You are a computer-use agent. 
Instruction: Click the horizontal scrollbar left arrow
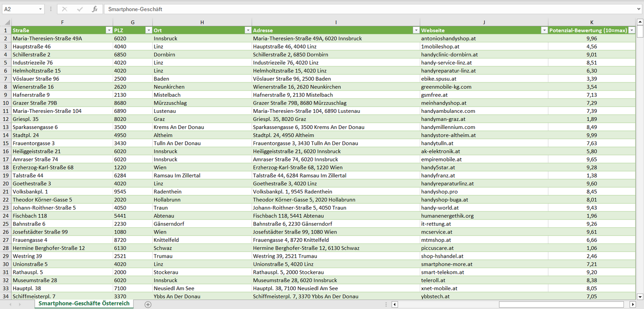tap(394, 305)
